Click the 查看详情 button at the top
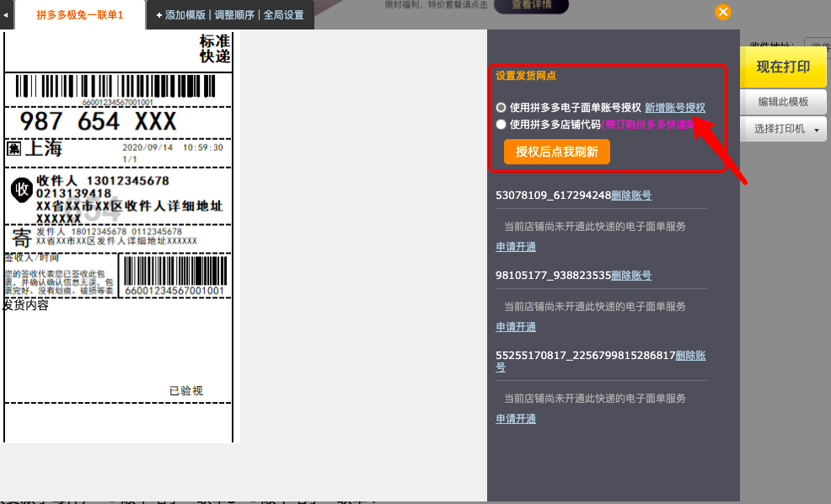The height and width of the screenshot is (504, 831). click(531, 5)
